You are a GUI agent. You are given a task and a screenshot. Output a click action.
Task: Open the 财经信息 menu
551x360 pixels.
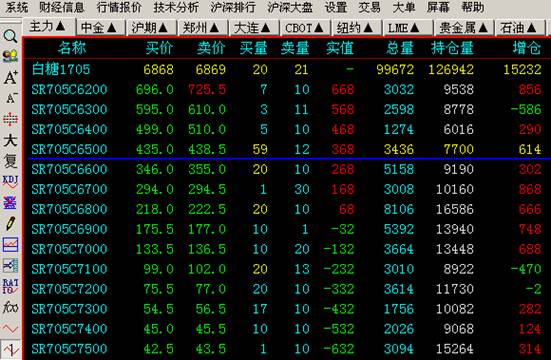(61, 7)
